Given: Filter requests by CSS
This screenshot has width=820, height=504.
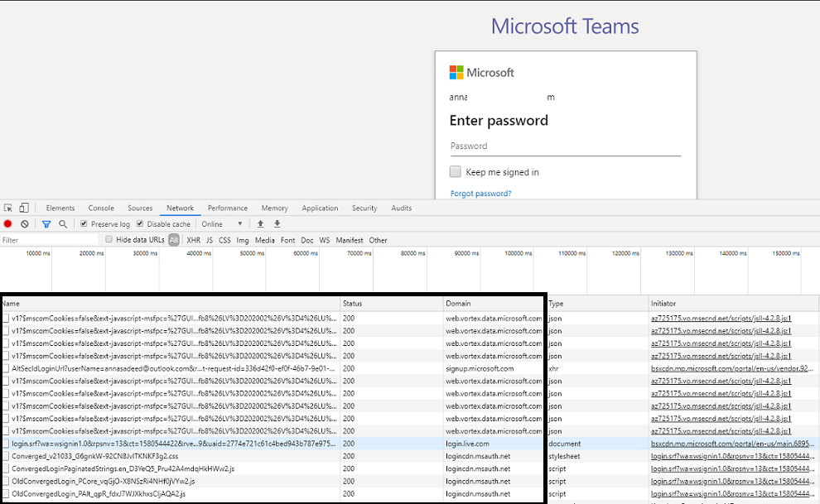Looking at the screenshot, I should 224,240.
